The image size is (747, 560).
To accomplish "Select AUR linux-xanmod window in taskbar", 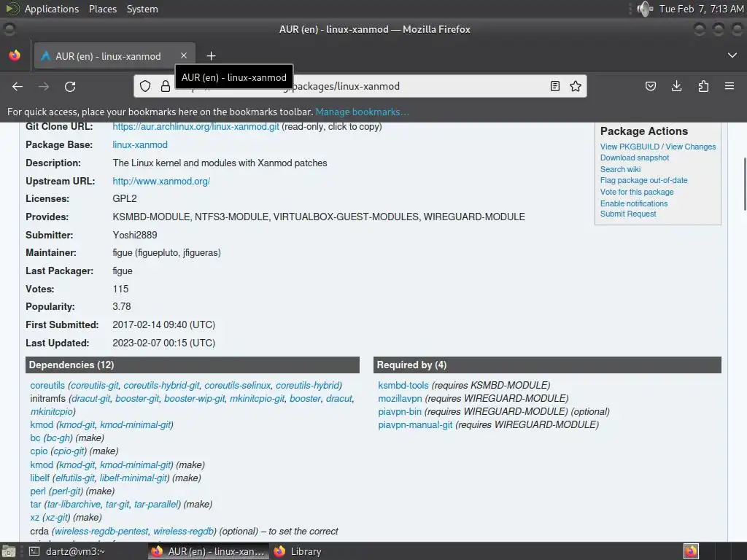I will click(x=209, y=551).
